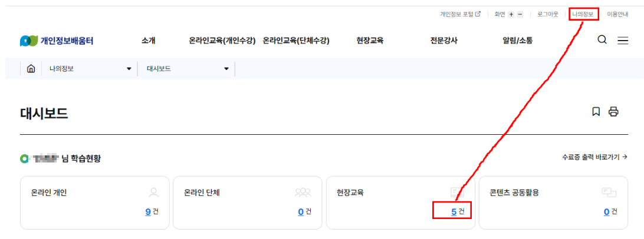644x239 pixels.
Task: Expand the 대시보드 breadcrumb dropdown
Action: pos(226,69)
